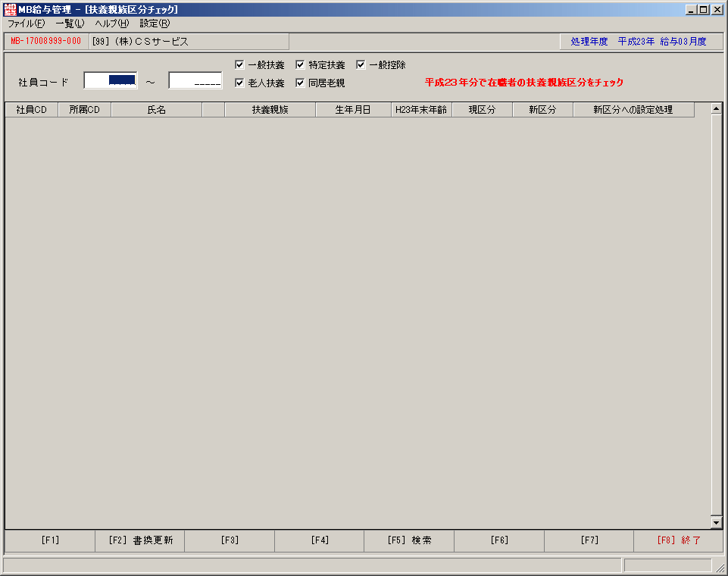The height and width of the screenshot is (576, 728).
Task: Minimize the MB給与管理 window
Action: pyautogui.click(x=692, y=10)
